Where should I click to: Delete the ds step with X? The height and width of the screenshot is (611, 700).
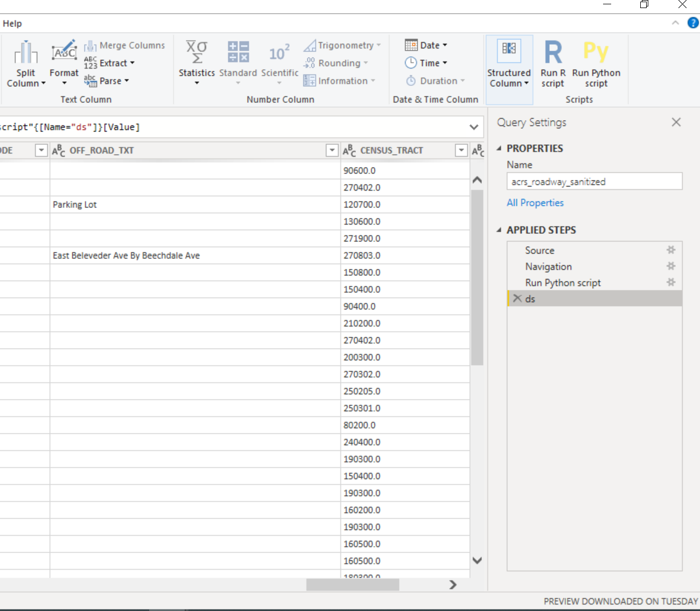click(x=517, y=298)
